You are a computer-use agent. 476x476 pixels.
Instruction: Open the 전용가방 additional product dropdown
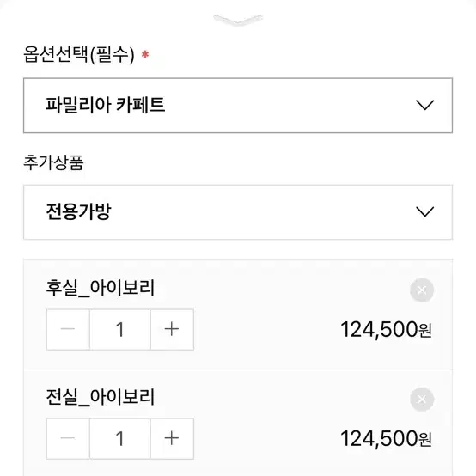coord(238,212)
